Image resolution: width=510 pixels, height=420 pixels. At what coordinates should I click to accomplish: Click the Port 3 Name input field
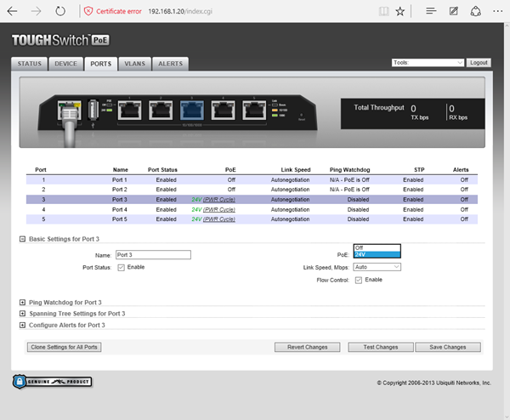pos(153,254)
